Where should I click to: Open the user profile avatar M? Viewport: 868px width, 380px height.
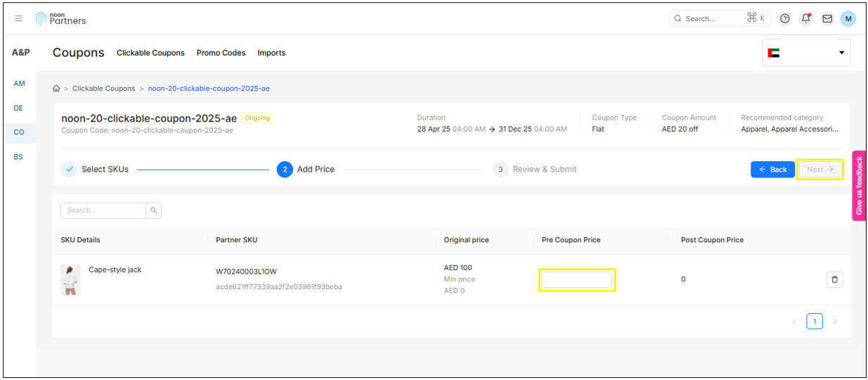(x=848, y=19)
